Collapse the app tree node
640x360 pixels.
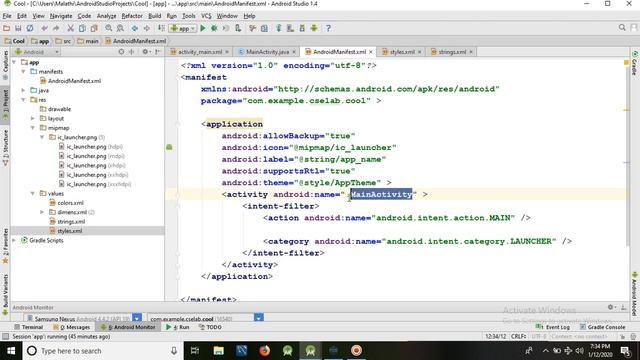pyautogui.click(x=15, y=62)
